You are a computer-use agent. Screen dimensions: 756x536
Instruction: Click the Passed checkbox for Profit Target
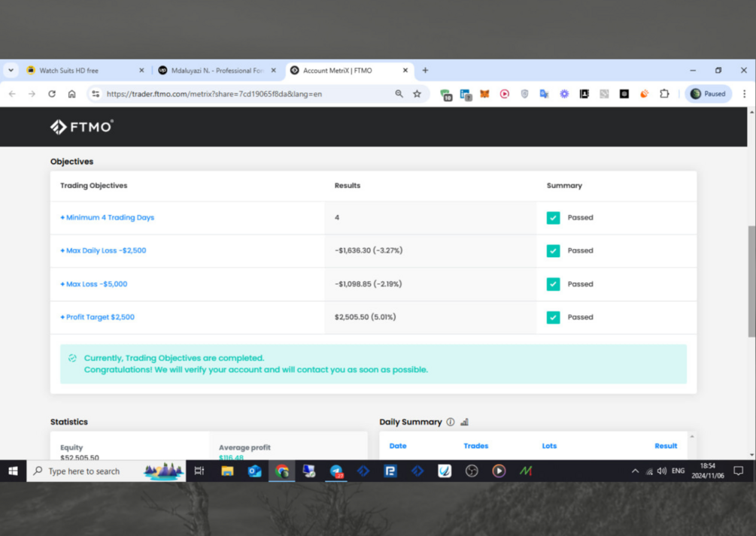(553, 317)
